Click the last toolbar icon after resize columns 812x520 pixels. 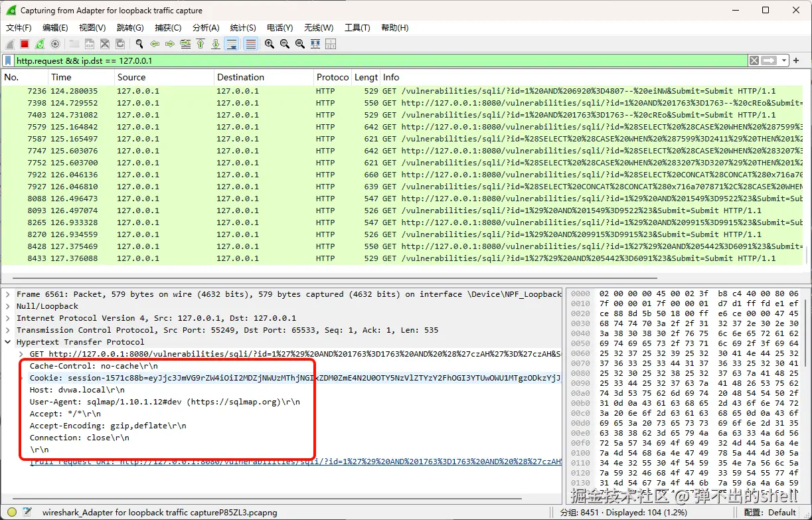point(331,44)
